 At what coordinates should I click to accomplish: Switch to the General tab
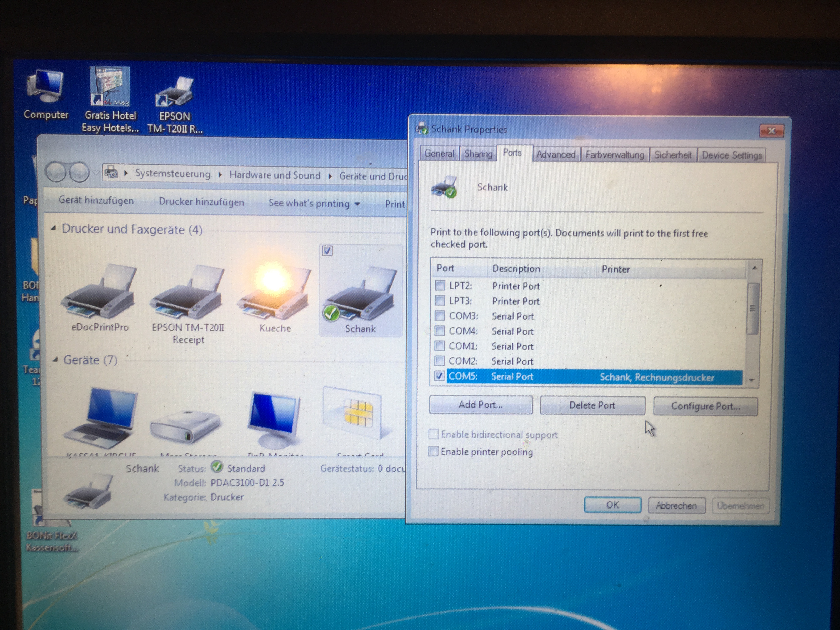coord(439,153)
